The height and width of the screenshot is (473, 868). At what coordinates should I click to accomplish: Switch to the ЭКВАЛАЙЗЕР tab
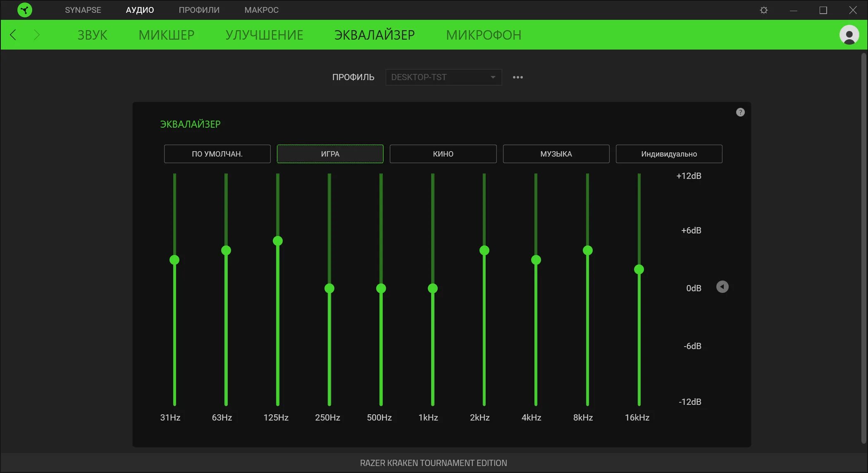click(x=374, y=35)
